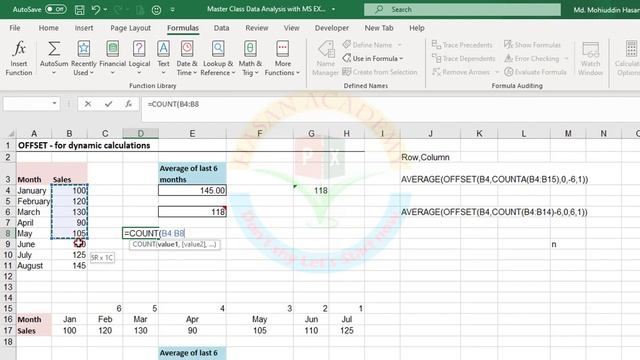Image resolution: width=640 pixels, height=360 pixels.
Task: Click the Select All corner triangle
Action: click(x=10, y=133)
